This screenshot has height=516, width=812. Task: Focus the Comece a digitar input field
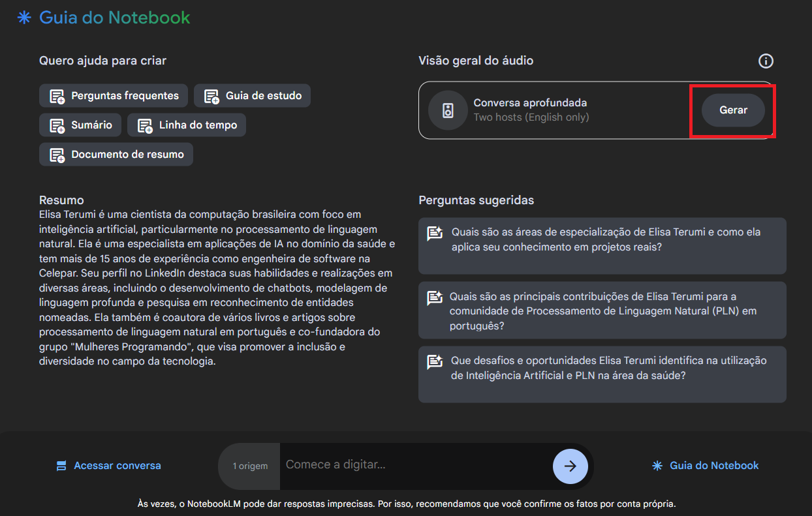pyautogui.click(x=415, y=465)
